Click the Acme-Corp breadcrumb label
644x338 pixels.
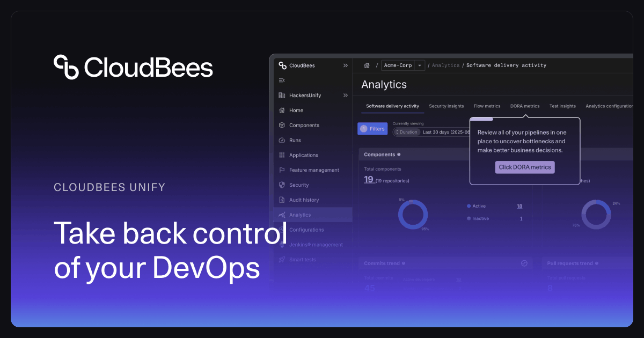click(x=398, y=65)
